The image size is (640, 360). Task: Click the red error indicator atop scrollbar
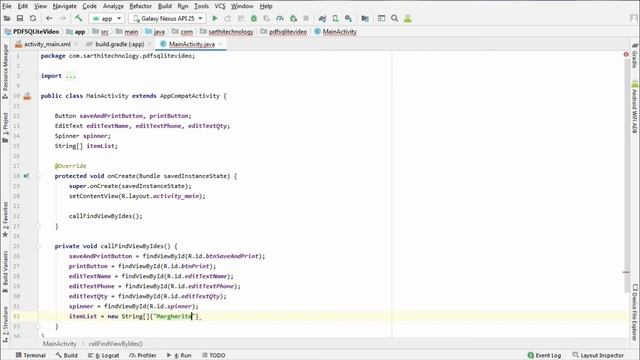point(626,54)
